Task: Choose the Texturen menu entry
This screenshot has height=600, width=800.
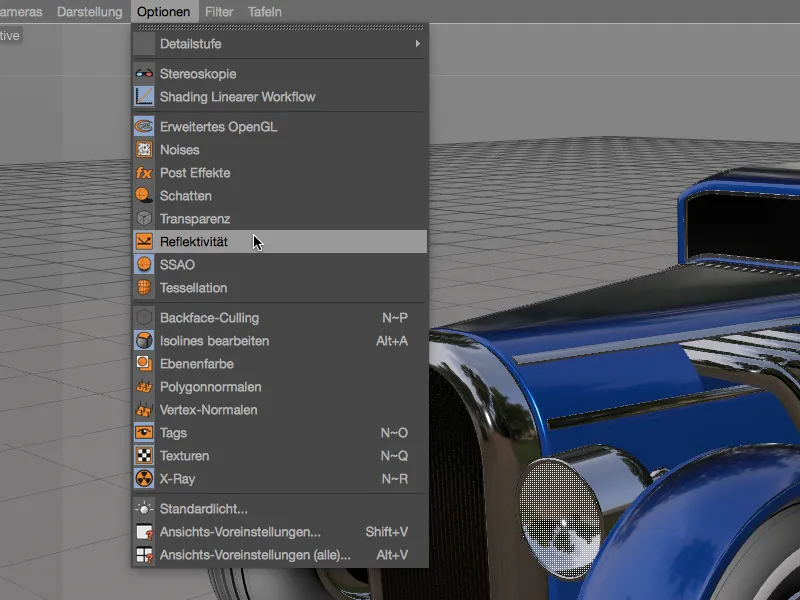Action: tap(280, 456)
